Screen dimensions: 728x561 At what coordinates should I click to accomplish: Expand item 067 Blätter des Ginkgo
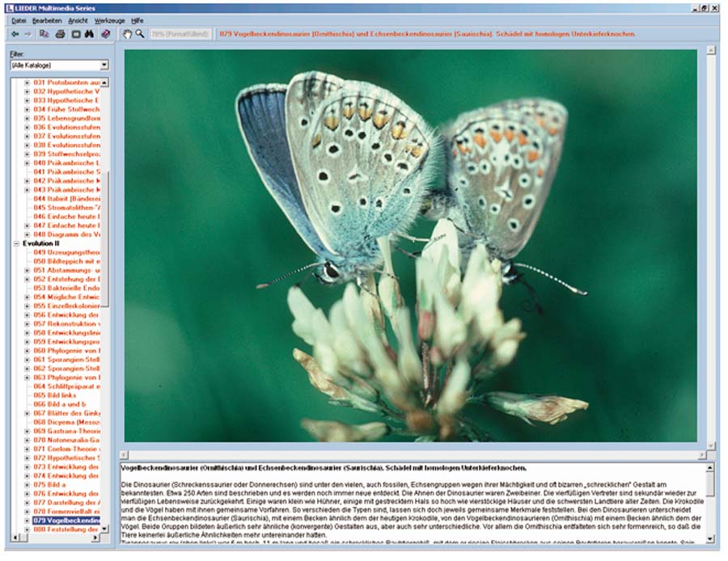coord(28,413)
